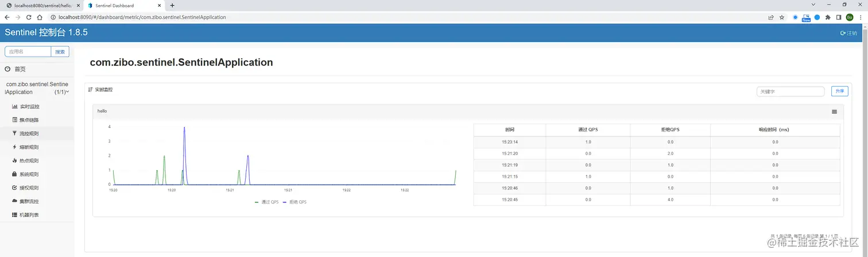Open 流控规则 in the sidebar
This screenshot has width=868, height=257.
(37, 134)
